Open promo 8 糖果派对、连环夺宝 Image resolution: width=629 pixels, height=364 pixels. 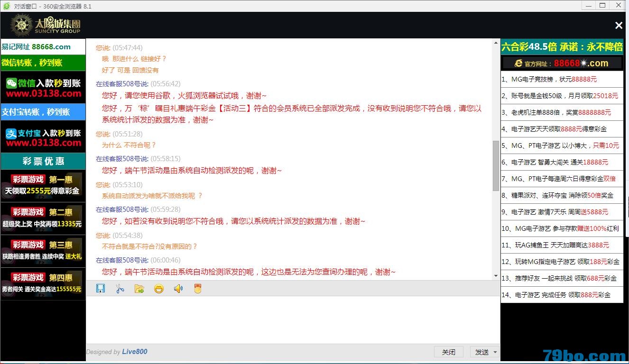(562, 195)
